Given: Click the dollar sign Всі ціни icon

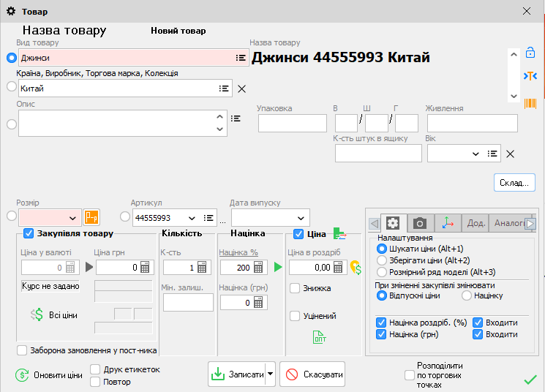Looking at the screenshot, I should pos(37,314).
